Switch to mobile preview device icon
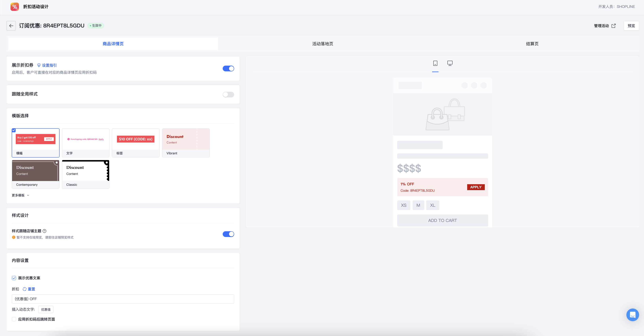644x336 pixels. coord(435,63)
